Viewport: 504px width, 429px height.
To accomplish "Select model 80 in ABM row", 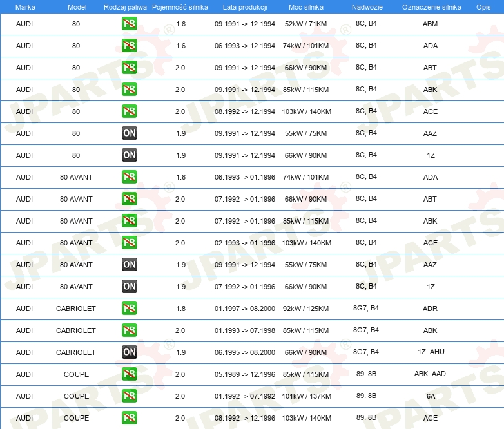I will (76, 24).
